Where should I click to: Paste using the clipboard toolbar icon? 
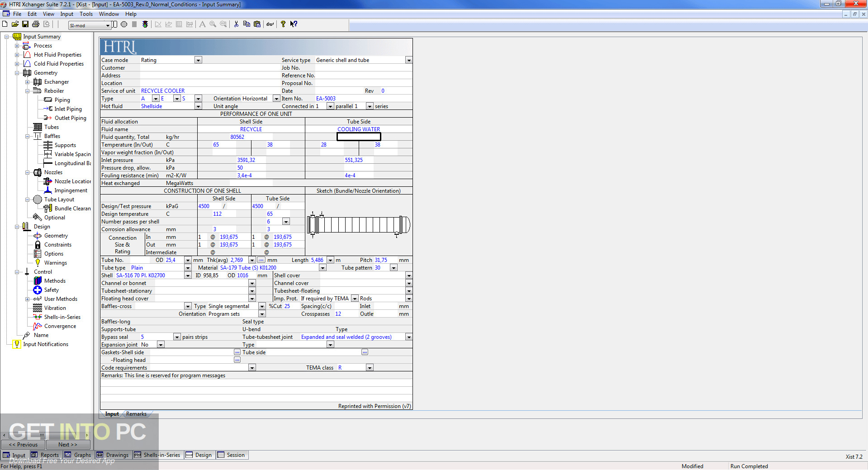click(257, 24)
